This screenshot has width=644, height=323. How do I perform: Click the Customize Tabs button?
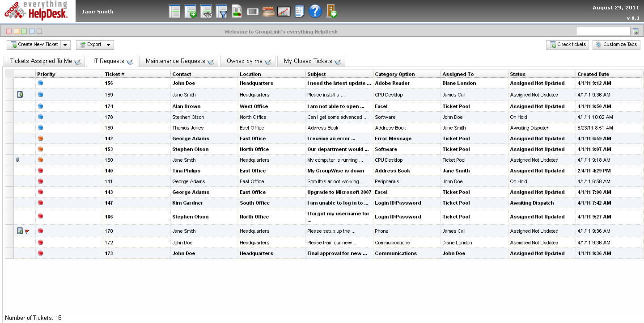click(616, 45)
